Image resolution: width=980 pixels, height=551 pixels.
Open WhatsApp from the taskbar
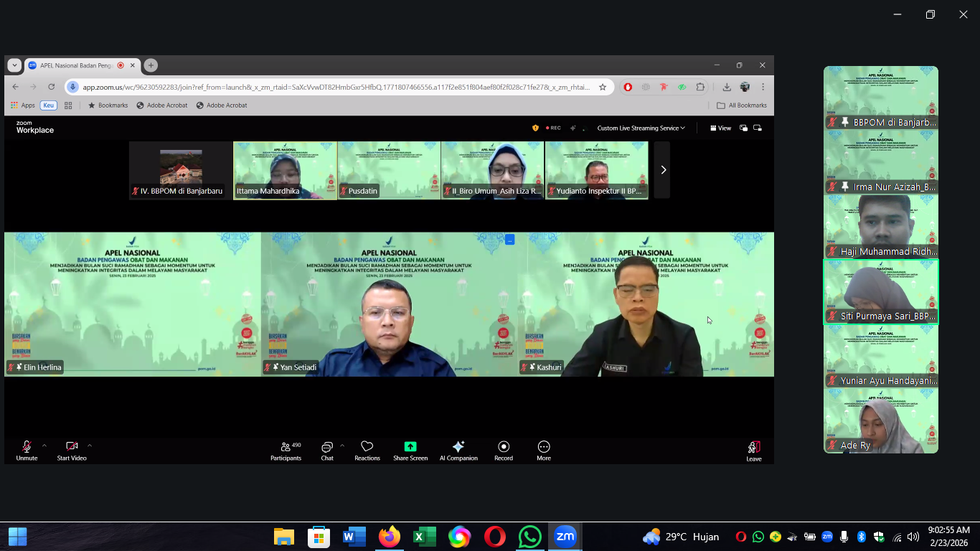530,537
